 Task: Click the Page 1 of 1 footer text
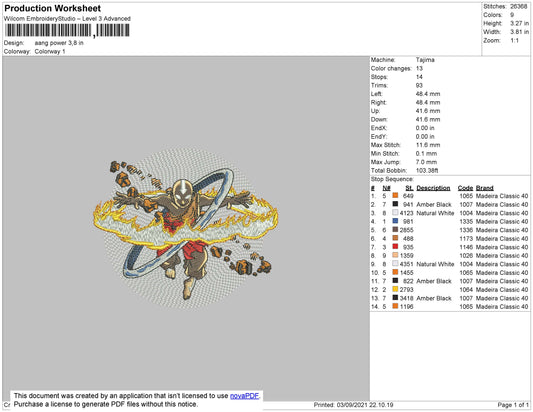coord(513,405)
